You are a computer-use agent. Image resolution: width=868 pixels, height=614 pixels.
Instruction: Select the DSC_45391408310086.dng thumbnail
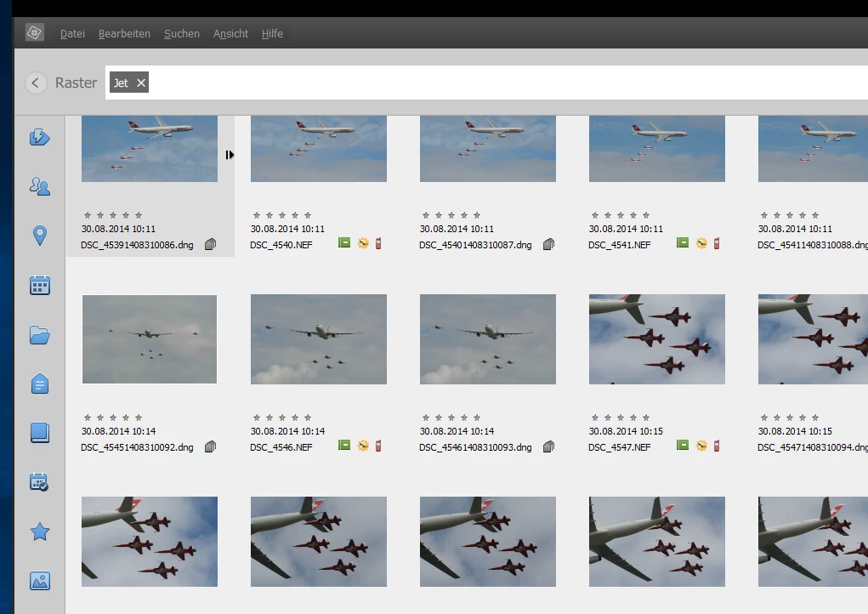point(150,149)
